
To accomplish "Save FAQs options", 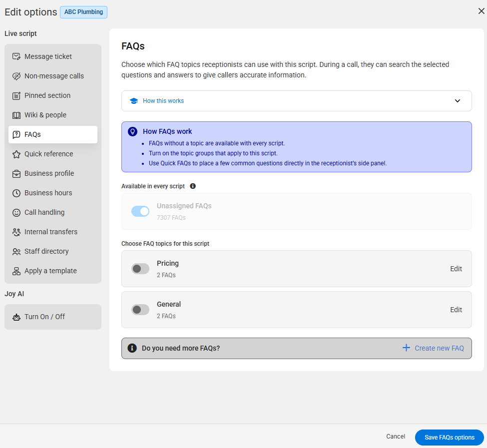I will pyautogui.click(x=449, y=438).
